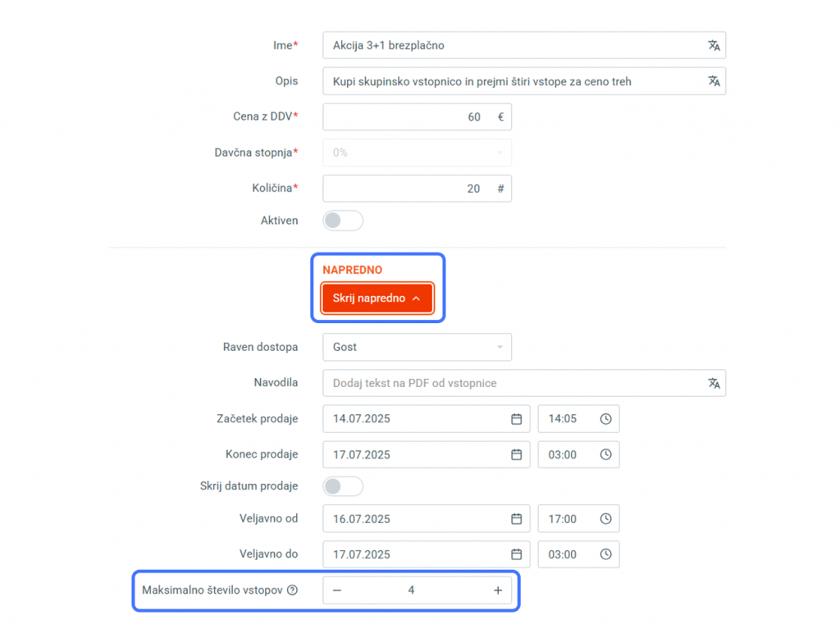Open clock picker for Začetek prodaje time

pos(606,419)
